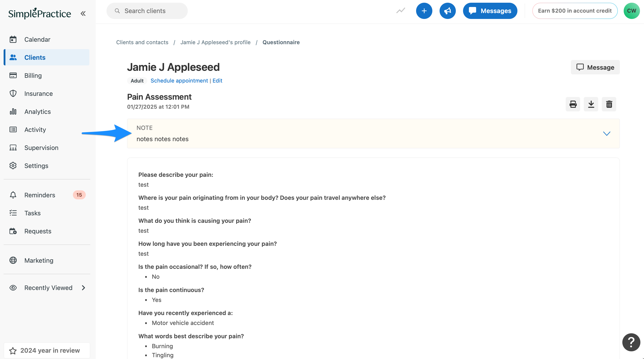The width and height of the screenshot is (644, 359).
Task: Click the search magnifier icon
Action: 117,11
